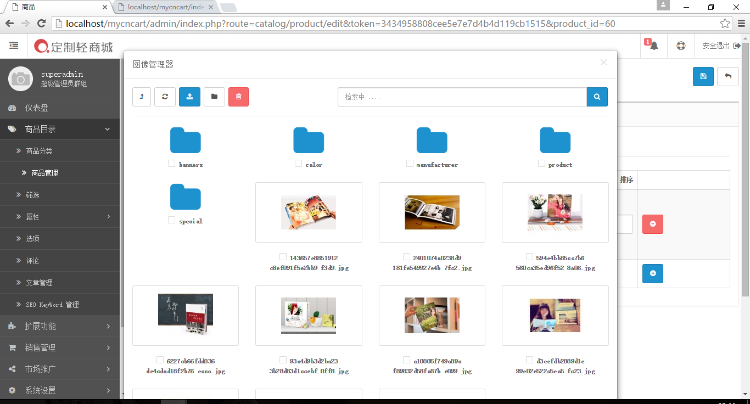Open the Chrome menu icon
The width and height of the screenshot is (750, 404).
(741, 23)
